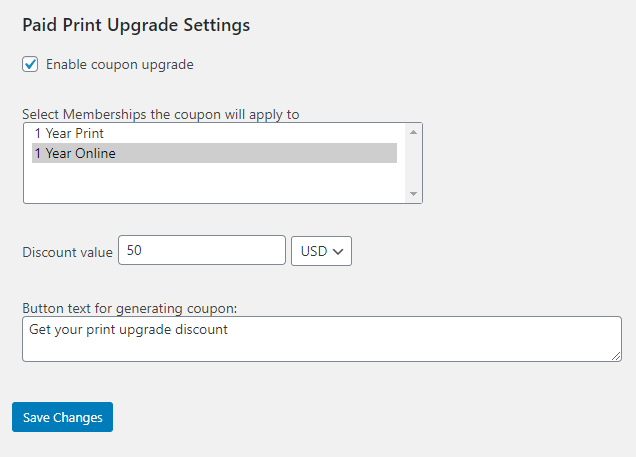Click blank space inside the coupon button textarea
636x457 pixels.
click(x=406, y=345)
